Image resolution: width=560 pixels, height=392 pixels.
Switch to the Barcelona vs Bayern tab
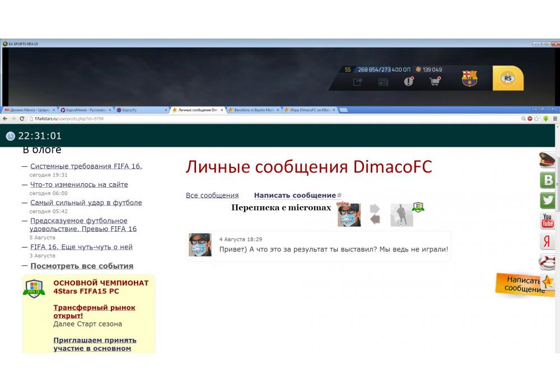(252, 110)
